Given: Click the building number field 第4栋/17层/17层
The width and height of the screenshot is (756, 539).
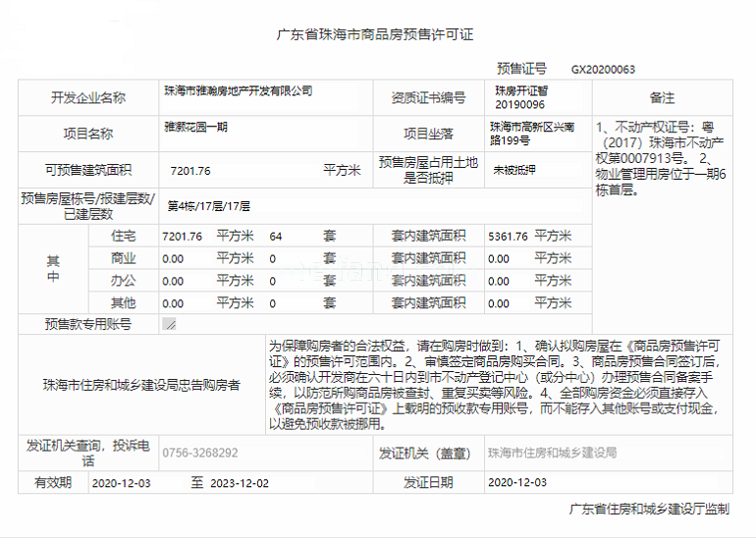Looking at the screenshot, I should 208,206.
